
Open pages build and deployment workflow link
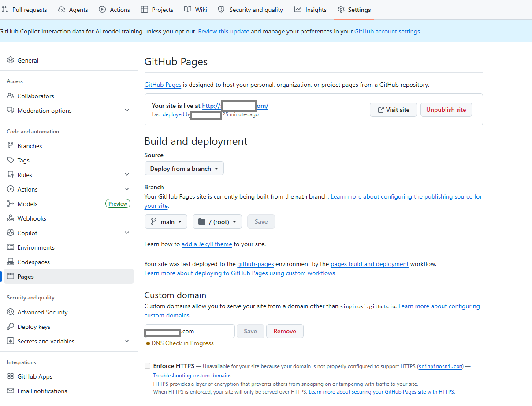coord(369,264)
